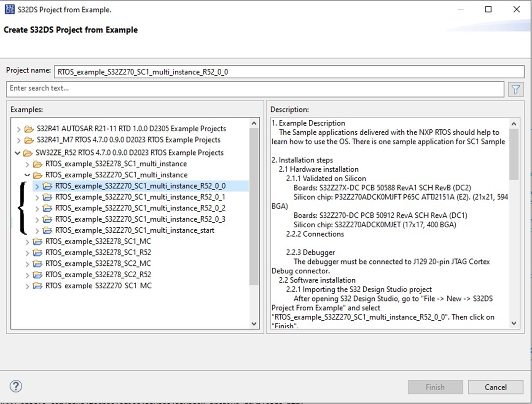Expand the S32R41_M7 RTOS example projects node
The width and height of the screenshot is (532, 404).
click(18, 140)
